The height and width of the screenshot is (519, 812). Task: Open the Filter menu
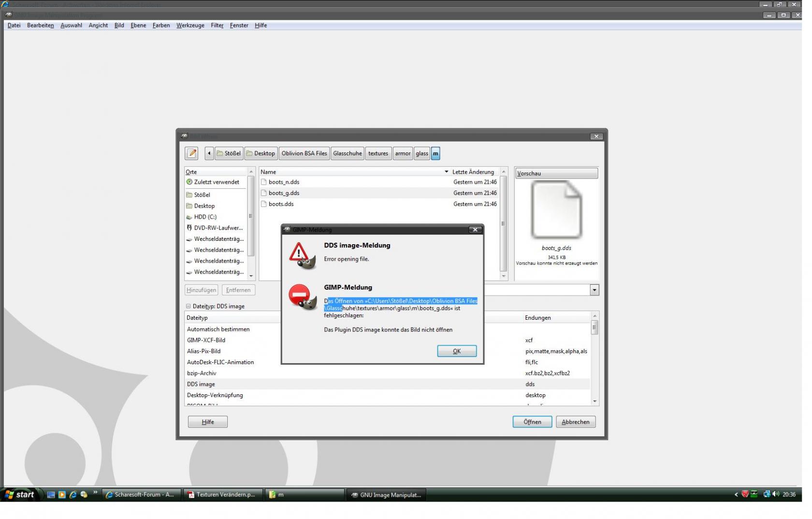click(217, 25)
